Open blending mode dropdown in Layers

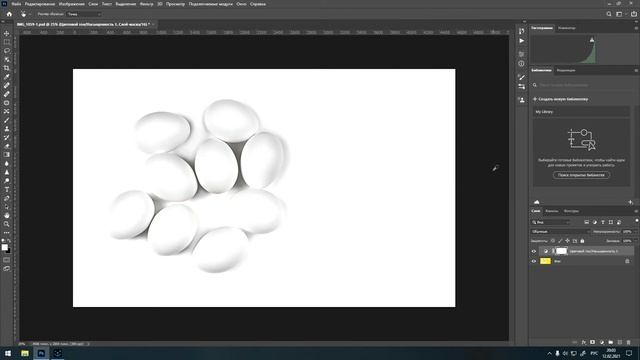pyautogui.click(x=561, y=231)
